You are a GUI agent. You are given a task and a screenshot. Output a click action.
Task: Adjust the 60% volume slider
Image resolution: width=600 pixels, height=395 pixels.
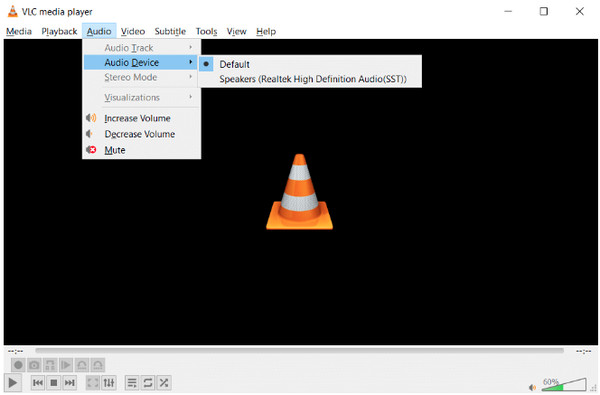564,385
